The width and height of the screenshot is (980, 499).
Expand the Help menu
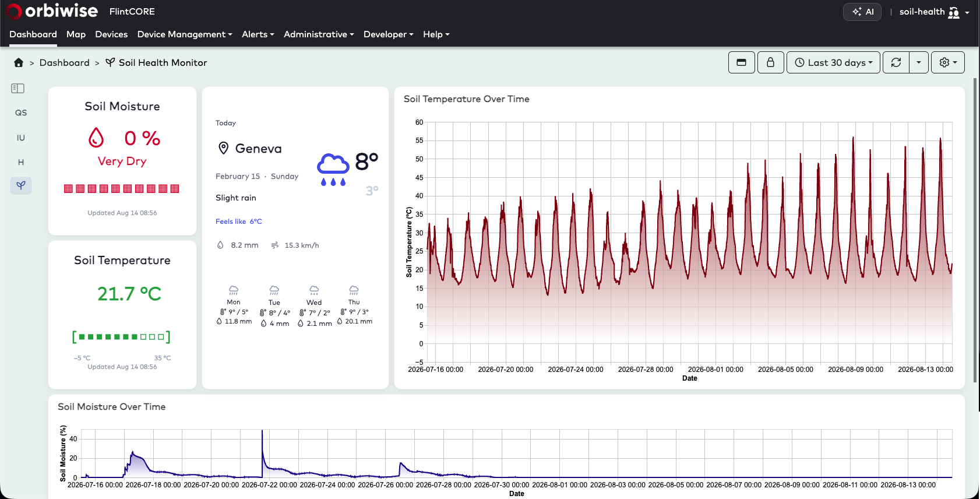pos(436,34)
